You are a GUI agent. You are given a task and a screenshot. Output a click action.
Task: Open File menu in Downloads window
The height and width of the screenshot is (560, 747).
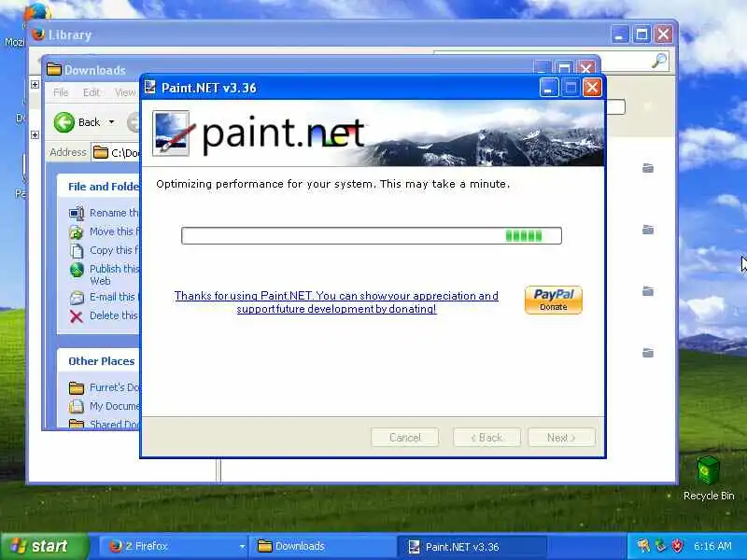pyautogui.click(x=61, y=92)
